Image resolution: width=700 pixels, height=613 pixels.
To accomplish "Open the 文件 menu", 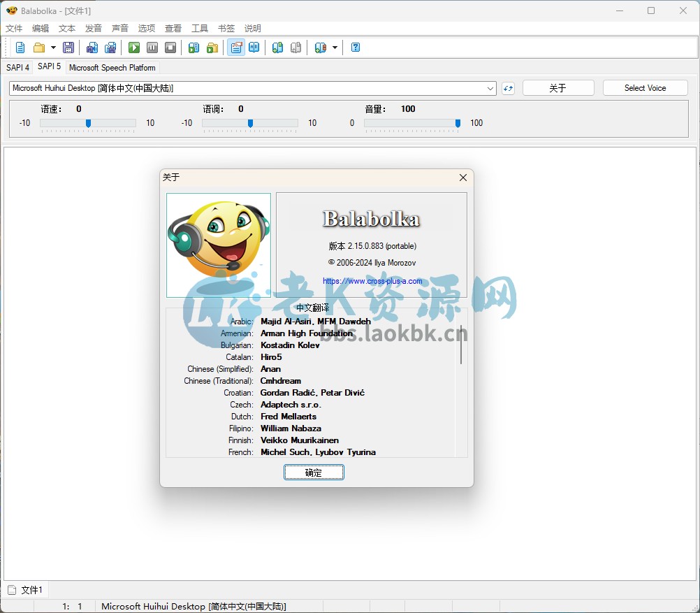I will (14, 29).
